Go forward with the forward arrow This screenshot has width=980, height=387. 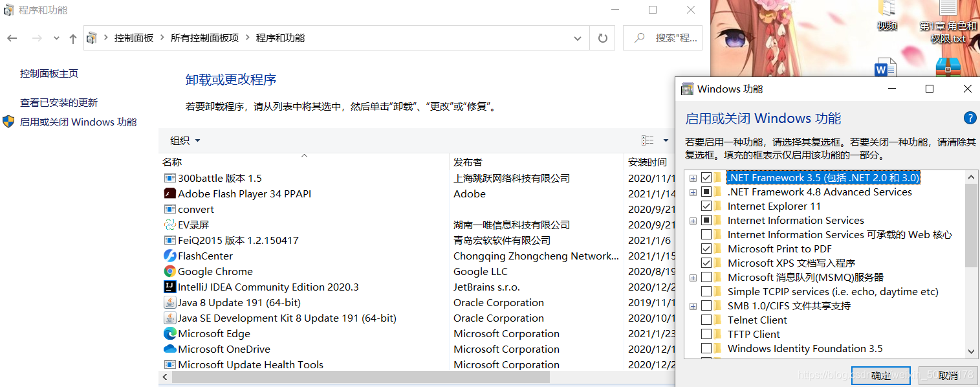[37, 38]
